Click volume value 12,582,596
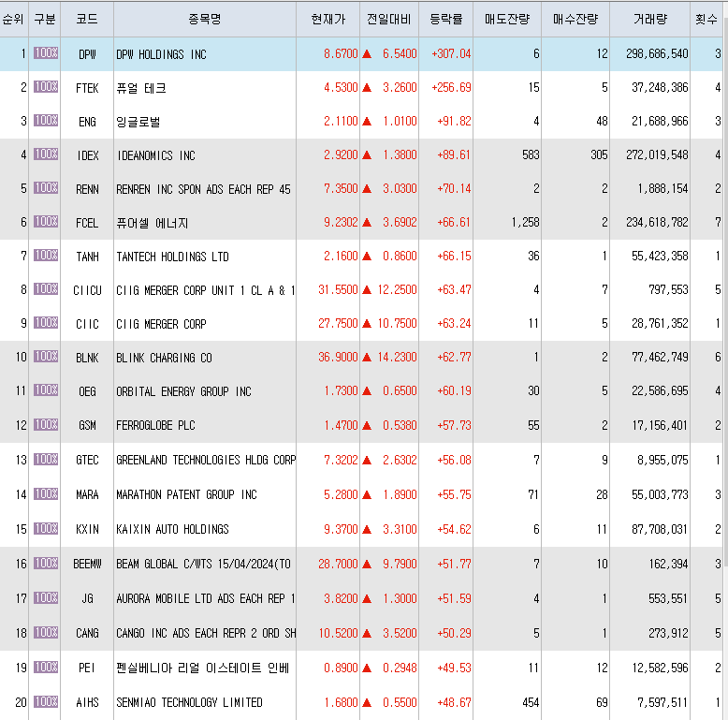The width and height of the screenshot is (728, 720). pyautogui.click(x=660, y=668)
